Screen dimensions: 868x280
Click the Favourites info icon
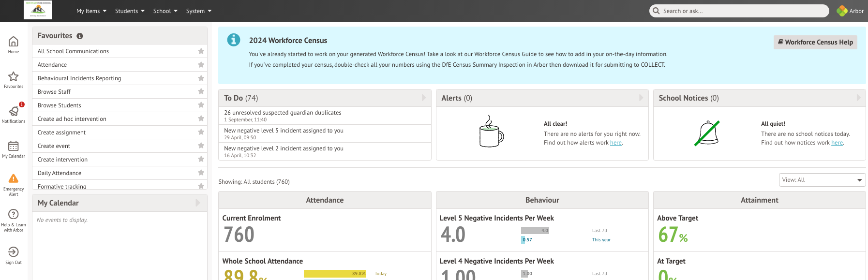pos(80,36)
